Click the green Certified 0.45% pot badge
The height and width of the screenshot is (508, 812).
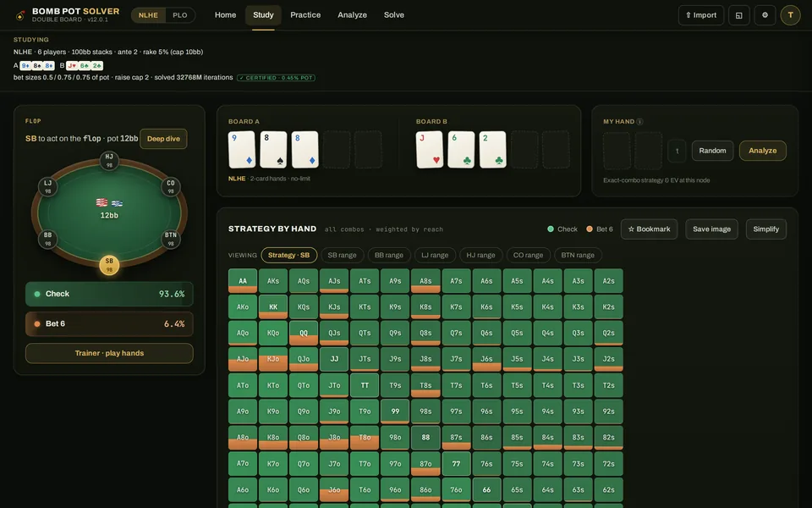[276, 78]
